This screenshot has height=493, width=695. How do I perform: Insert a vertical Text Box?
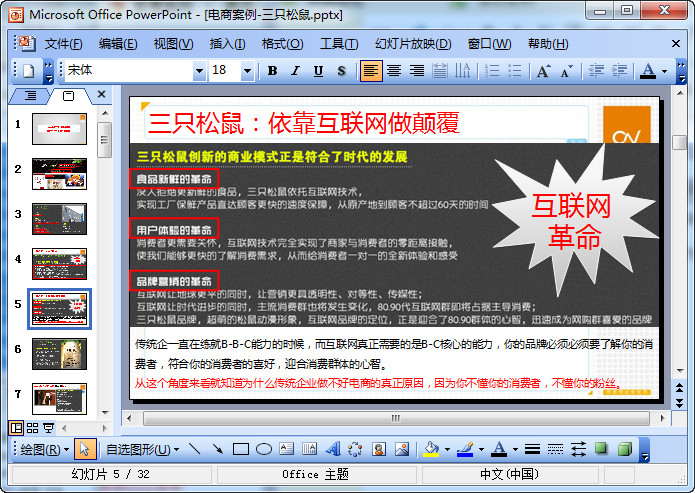coord(309,449)
